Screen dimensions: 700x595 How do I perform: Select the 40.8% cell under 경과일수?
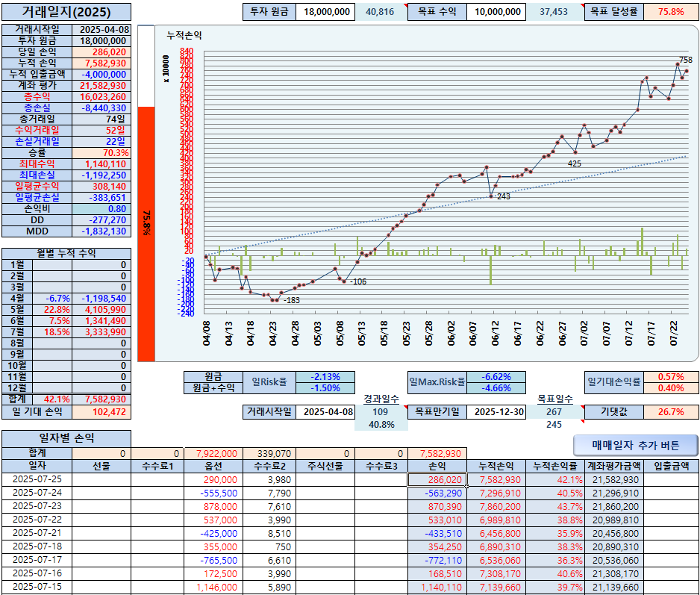pos(381,424)
